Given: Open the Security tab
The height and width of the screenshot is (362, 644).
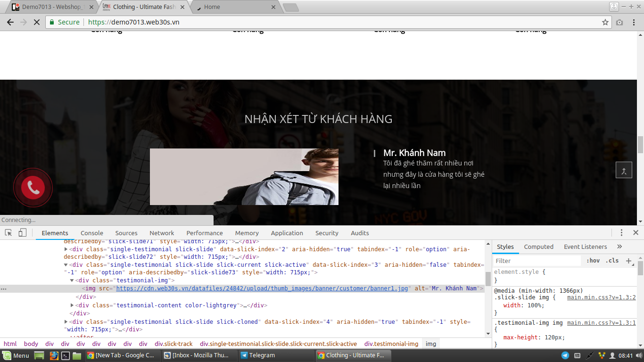Looking at the screenshot, I should pyautogui.click(x=327, y=233).
